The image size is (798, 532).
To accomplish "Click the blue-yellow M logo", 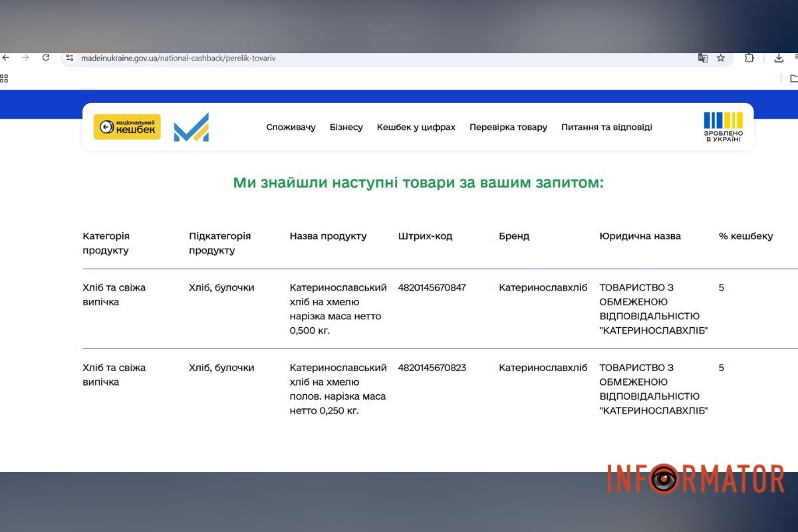I will click(192, 127).
